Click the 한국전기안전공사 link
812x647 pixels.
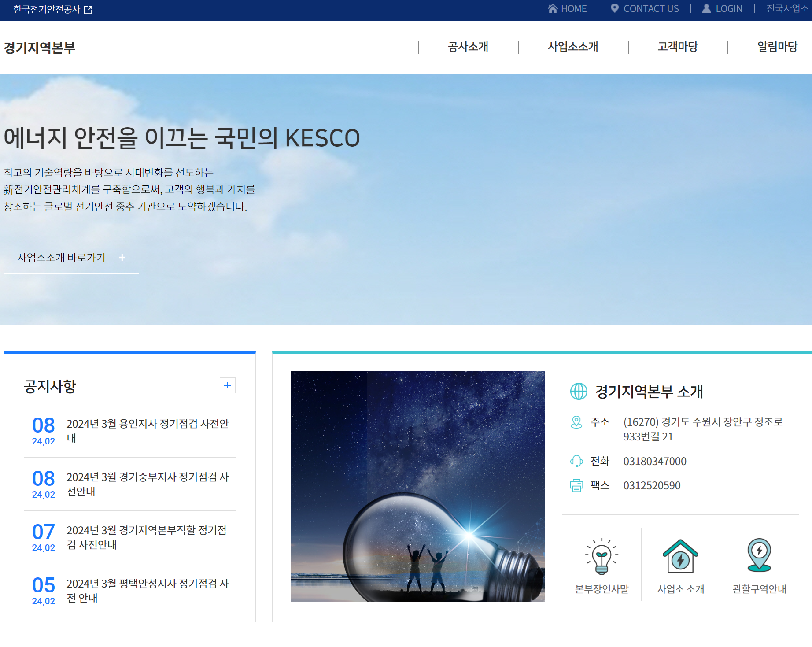pos(47,9)
